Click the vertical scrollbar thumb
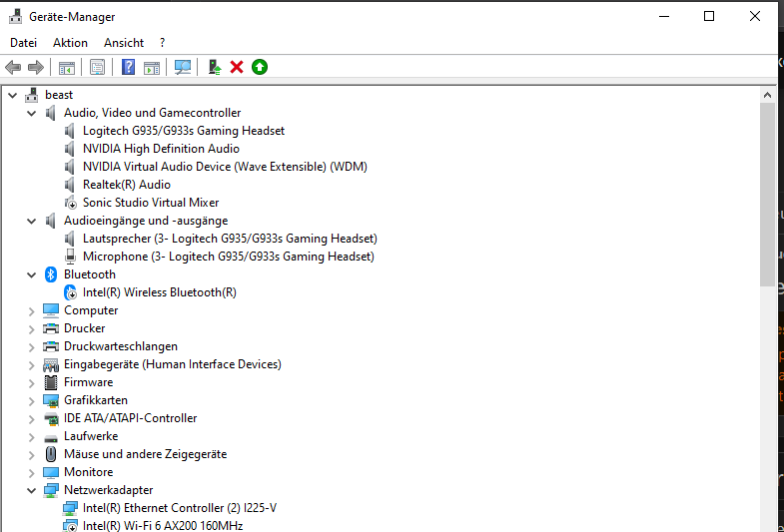The height and width of the screenshot is (532, 784). pyautogui.click(x=767, y=195)
